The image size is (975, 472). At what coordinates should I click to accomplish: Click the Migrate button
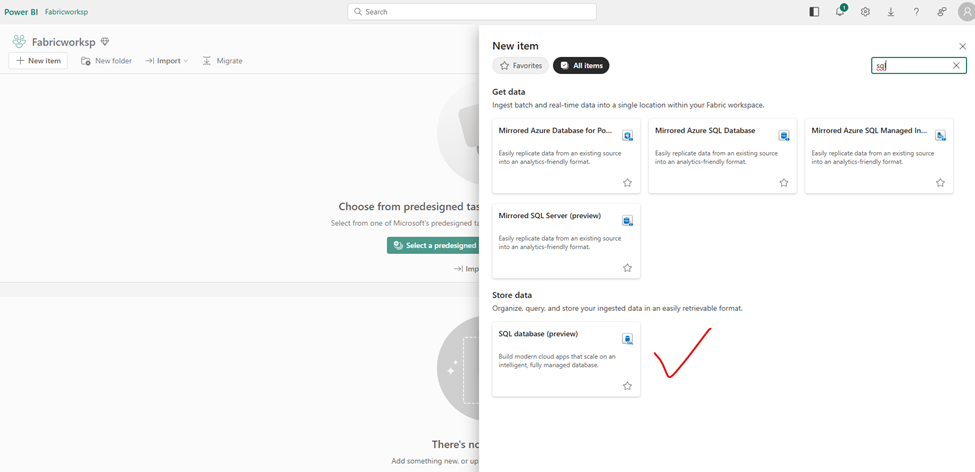(x=222, y=61)
